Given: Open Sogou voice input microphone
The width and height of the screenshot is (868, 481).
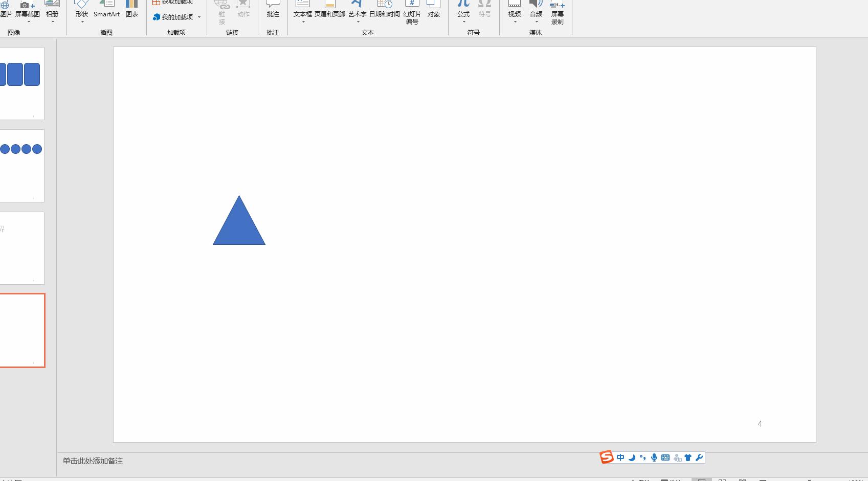Looking at the screenshot, I should tap(654, 457).
